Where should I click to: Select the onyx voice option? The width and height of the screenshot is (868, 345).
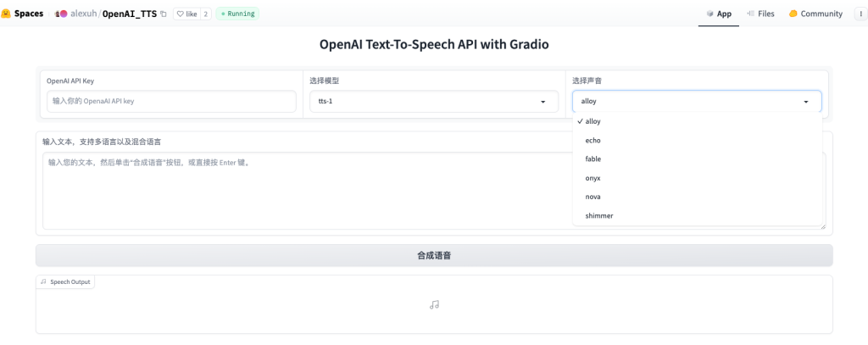[698, 178]
